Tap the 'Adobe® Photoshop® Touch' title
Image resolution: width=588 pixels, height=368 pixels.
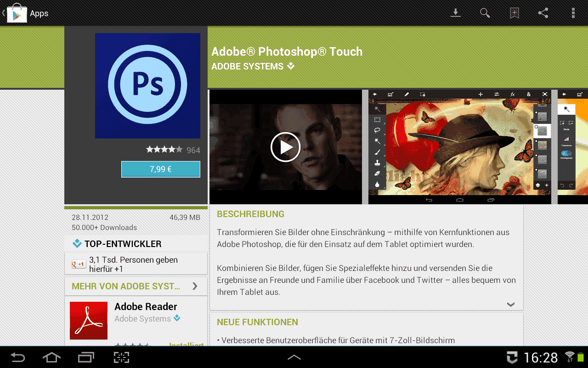coord(287,52)
